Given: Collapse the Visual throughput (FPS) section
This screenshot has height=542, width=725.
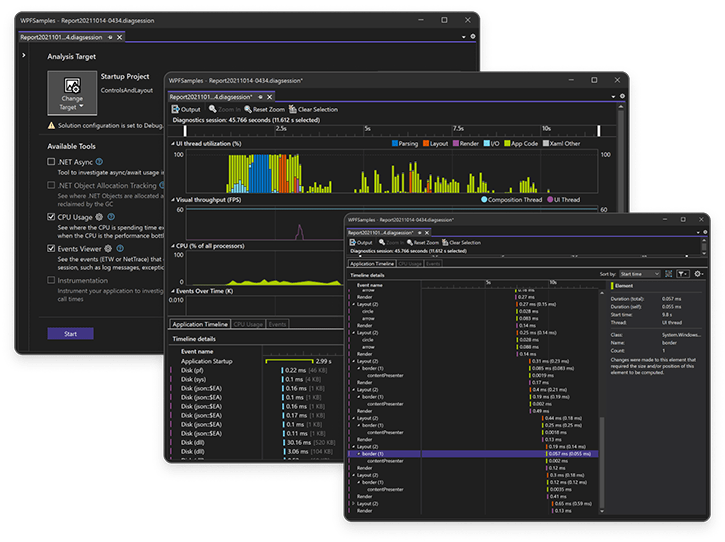Looking at the screenshot, I should click(x=172, y=199).
